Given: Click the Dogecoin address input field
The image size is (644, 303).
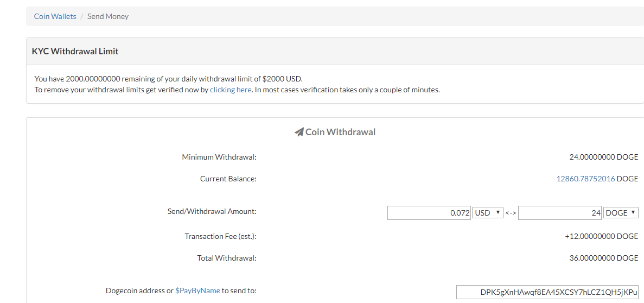Looking at the screenshot, I should (x=547, y=292).
